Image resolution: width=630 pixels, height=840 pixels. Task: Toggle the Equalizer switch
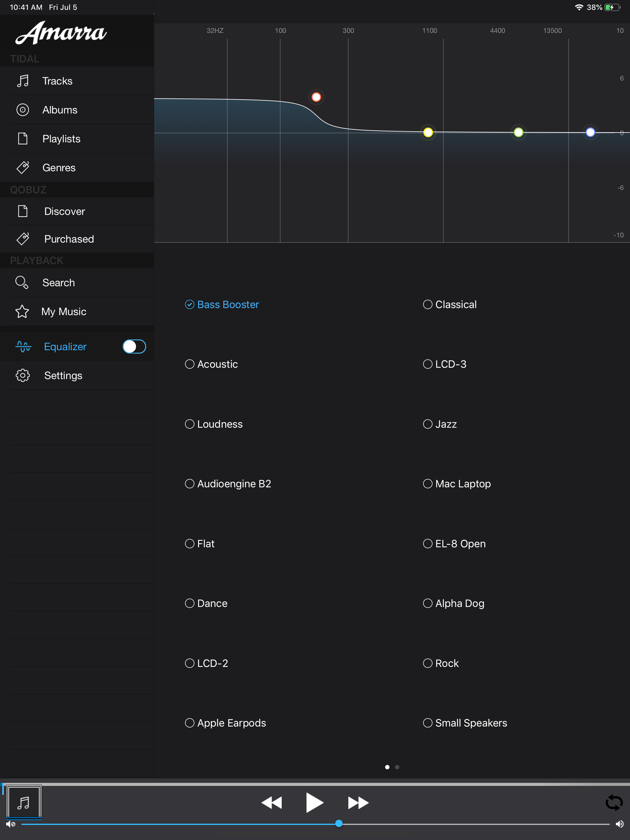pos(134,346)
